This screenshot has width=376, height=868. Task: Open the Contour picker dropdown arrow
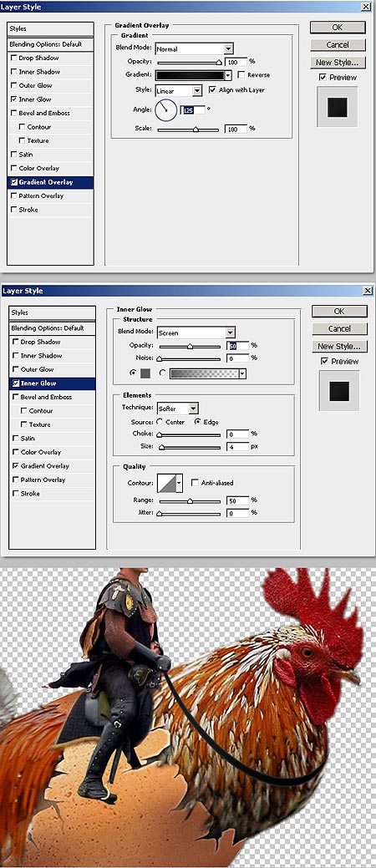[x=179, y=483]
